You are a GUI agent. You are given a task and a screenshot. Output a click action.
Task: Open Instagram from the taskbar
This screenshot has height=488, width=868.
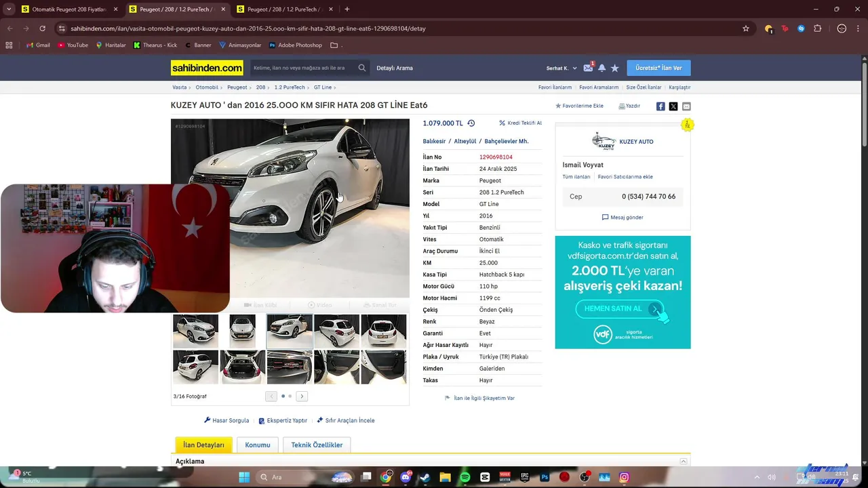click(624, 477)
